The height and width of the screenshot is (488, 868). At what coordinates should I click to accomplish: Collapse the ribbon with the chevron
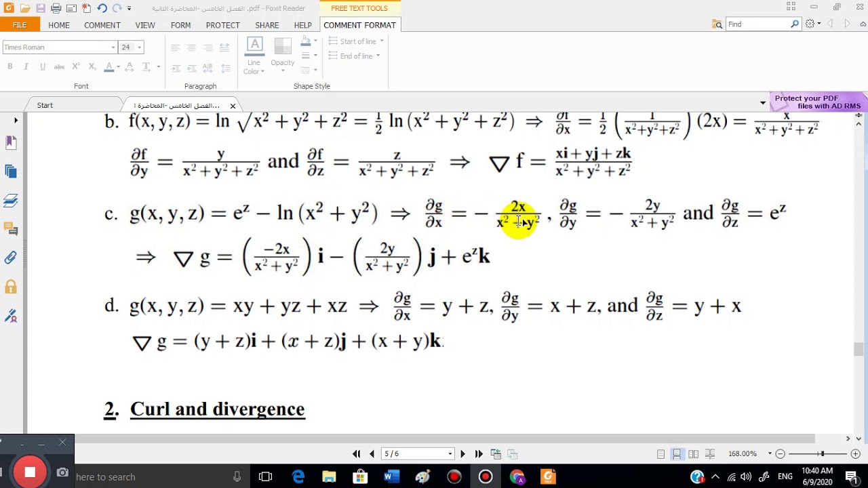tap(863, 24)
